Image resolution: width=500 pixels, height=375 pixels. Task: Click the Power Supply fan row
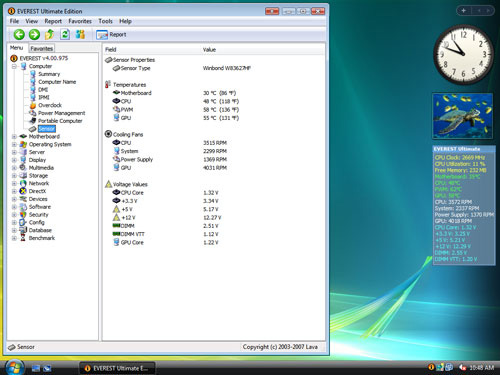click(213, 159)
